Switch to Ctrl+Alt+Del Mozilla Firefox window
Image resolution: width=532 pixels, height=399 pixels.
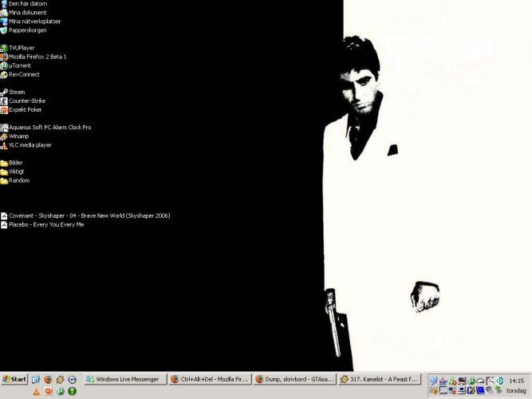[x=211, y=380]
